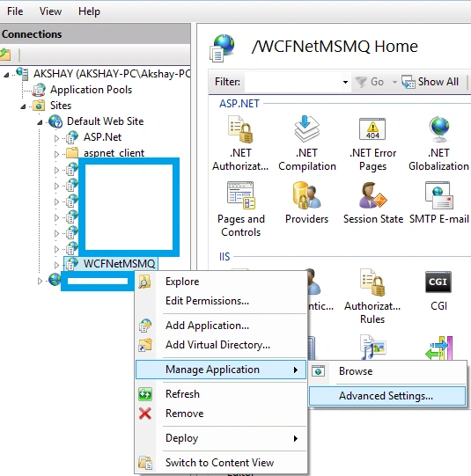Click the Switch to Content View icon
Viewport: 471px width, 476px height.
click(145, 463)
